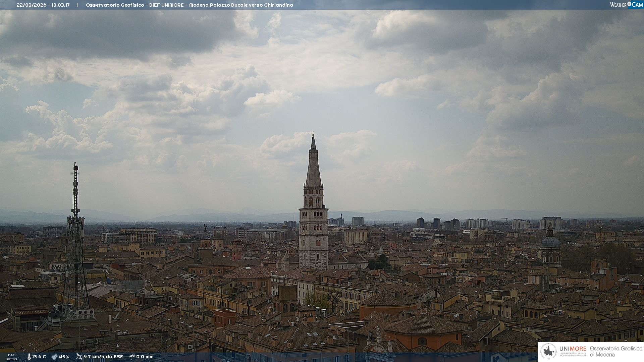Click the rain umbrella precipitation icon
The height and width of the screenshot is (362, 644).
[132, 357]
